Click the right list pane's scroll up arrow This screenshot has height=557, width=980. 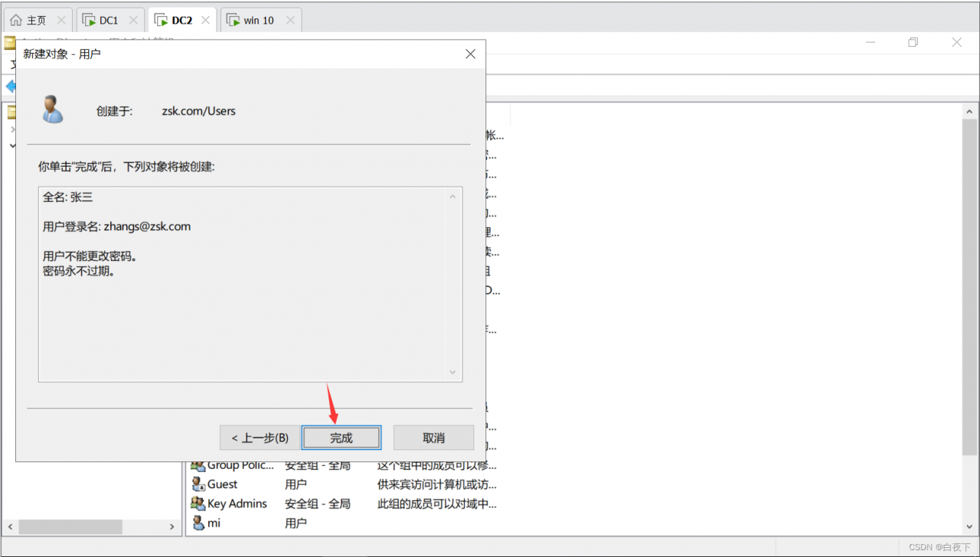point(971,112)
